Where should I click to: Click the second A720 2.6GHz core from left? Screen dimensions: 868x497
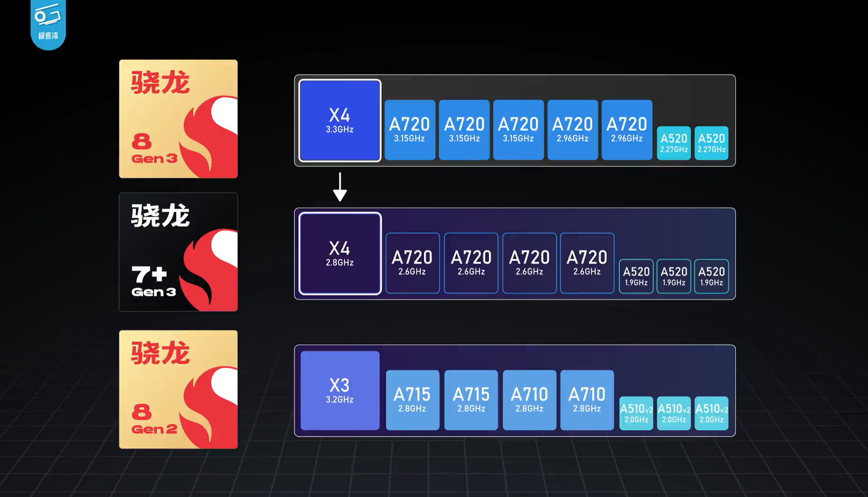(x=471, y=263)
